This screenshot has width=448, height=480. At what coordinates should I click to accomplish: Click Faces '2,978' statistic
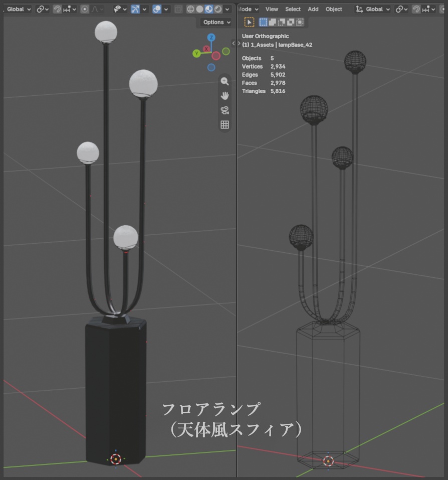(x=278, y=83)
